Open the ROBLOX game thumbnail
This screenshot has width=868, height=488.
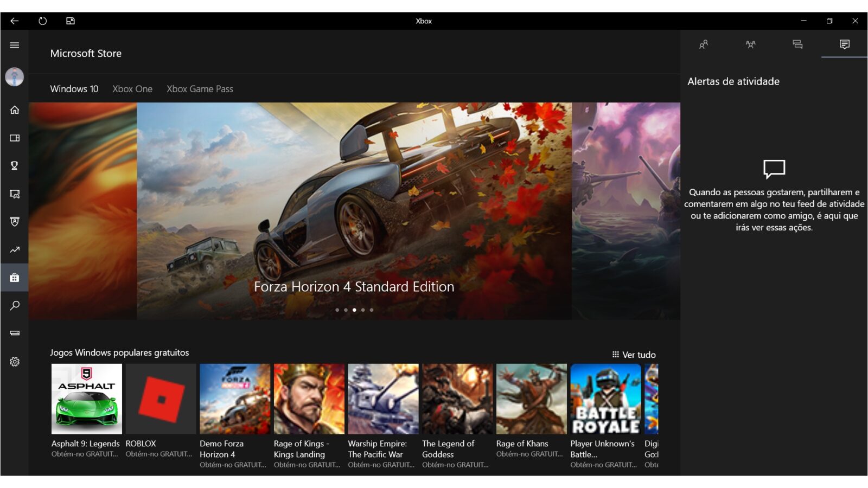[x=161, y=399]
